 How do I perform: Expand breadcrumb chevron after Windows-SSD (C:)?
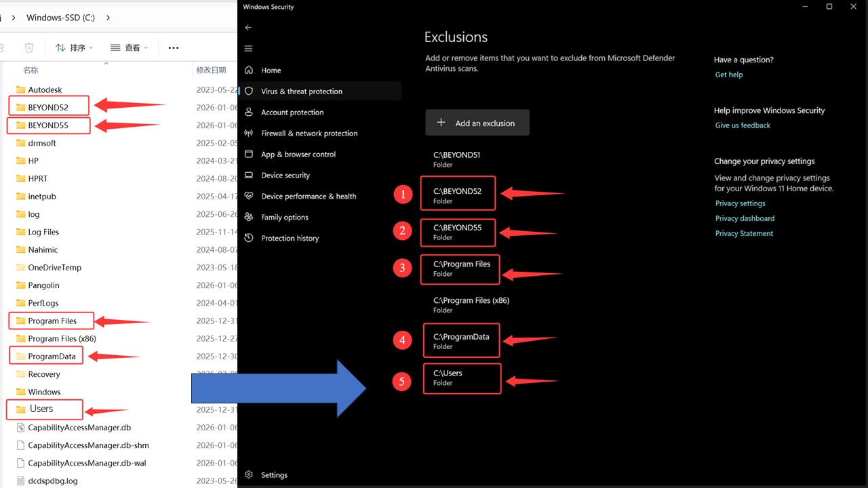(108, 18)
